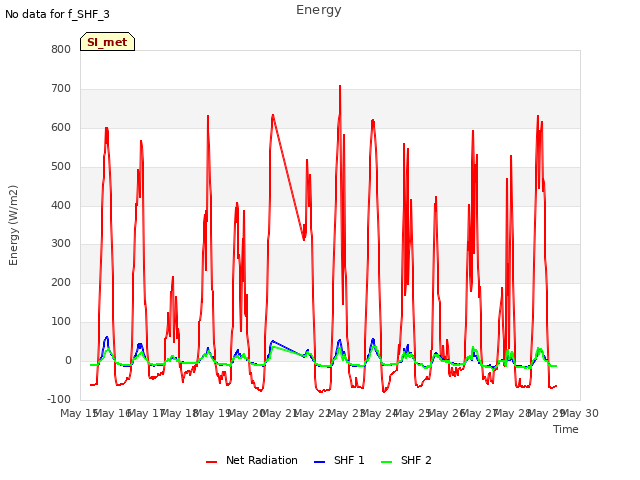Viewport: 640px width, 480px height.
Task: Click the -100 y-axis tick label
Action: 59,399
